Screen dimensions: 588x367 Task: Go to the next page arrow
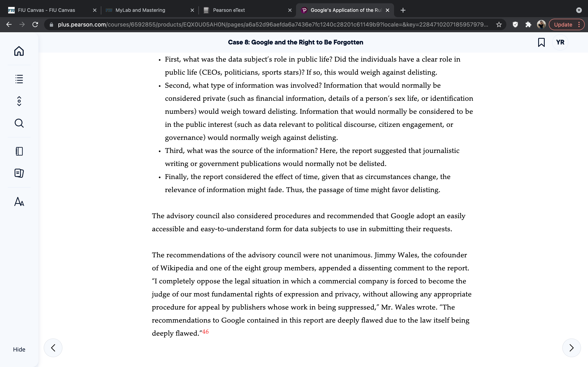[571, 348]
